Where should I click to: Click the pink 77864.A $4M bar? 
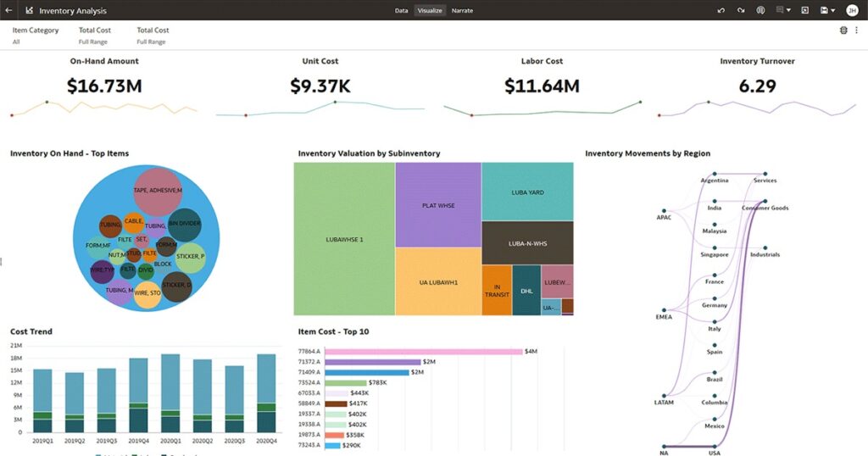point(423,351)
